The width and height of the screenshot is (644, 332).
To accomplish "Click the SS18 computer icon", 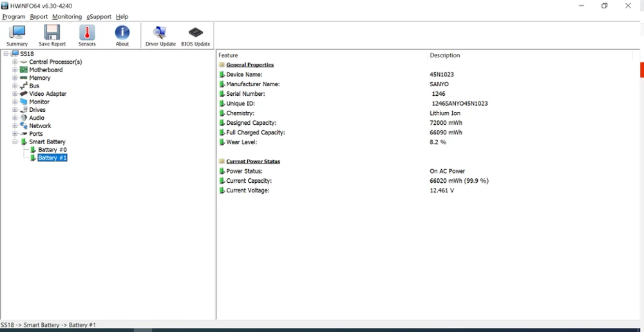I will coord(15,54).
